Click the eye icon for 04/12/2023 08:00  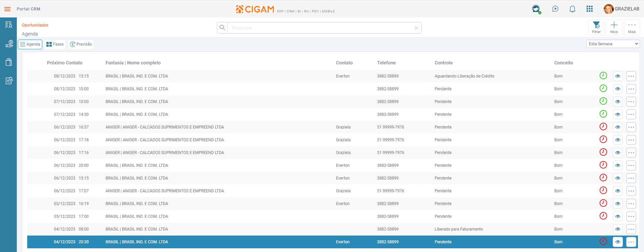[618, 229]
